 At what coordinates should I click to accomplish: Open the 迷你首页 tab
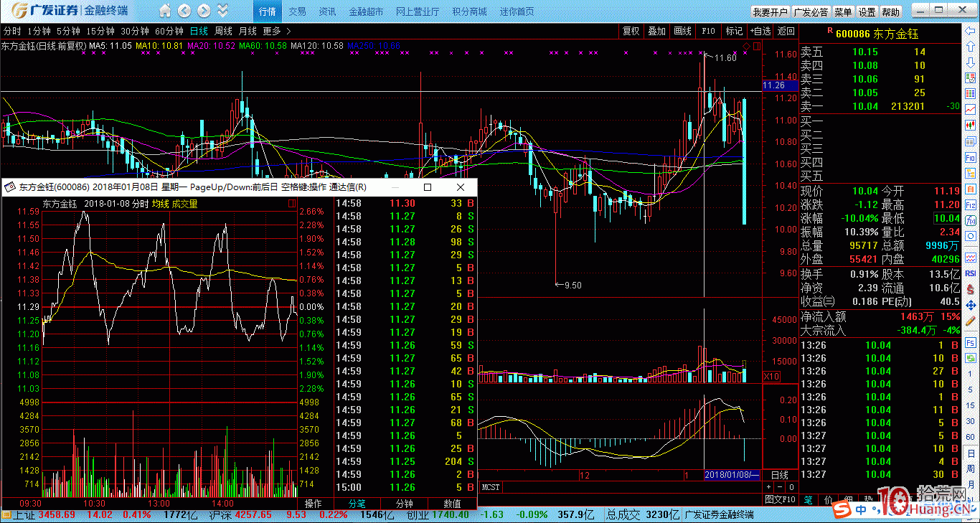pos(517,11)
